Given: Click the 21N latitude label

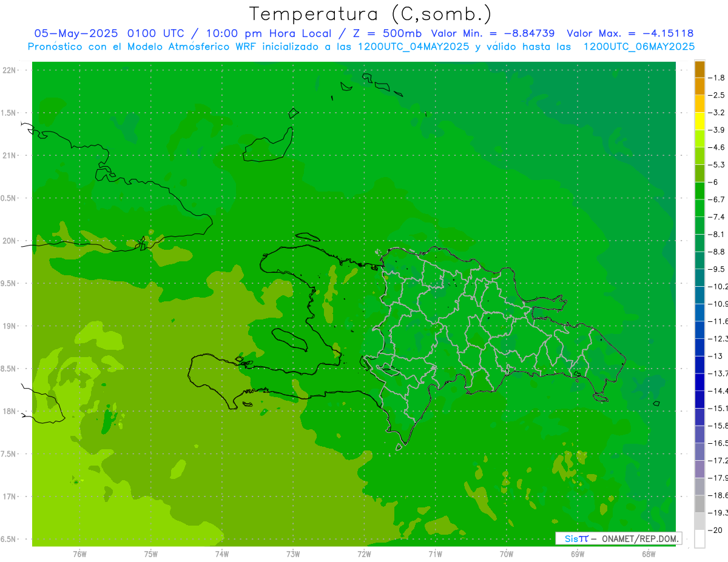Looking at the screenshot, I should pos(9,155).
